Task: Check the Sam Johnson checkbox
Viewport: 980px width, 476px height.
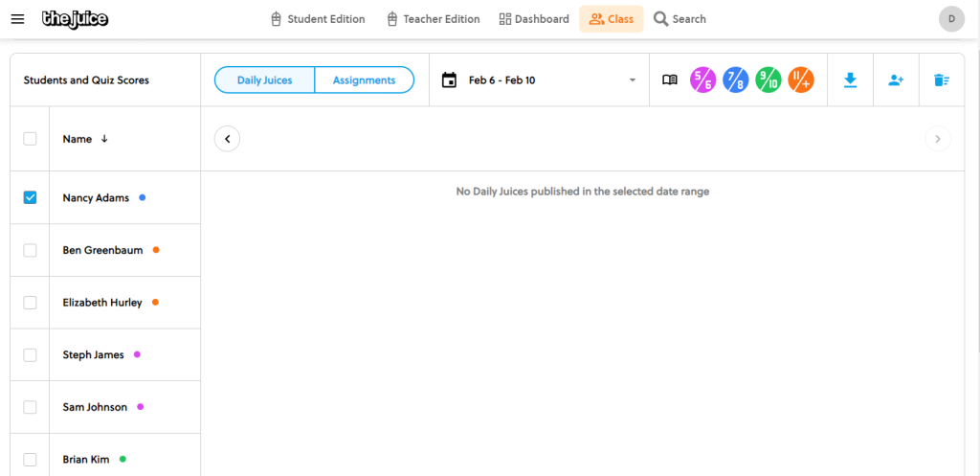Action: click(x=30, y=407)
